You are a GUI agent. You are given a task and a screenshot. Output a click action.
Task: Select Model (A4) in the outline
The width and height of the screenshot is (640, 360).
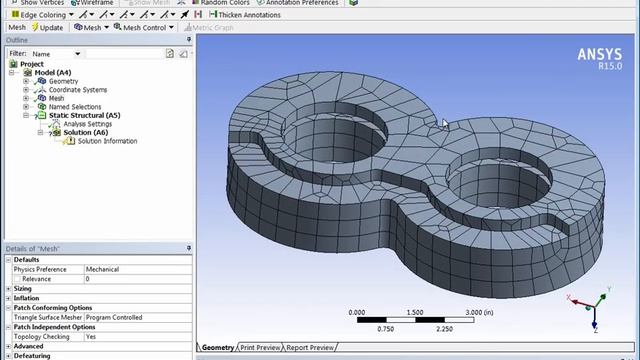pyautogui.click(x=53, y=73)
